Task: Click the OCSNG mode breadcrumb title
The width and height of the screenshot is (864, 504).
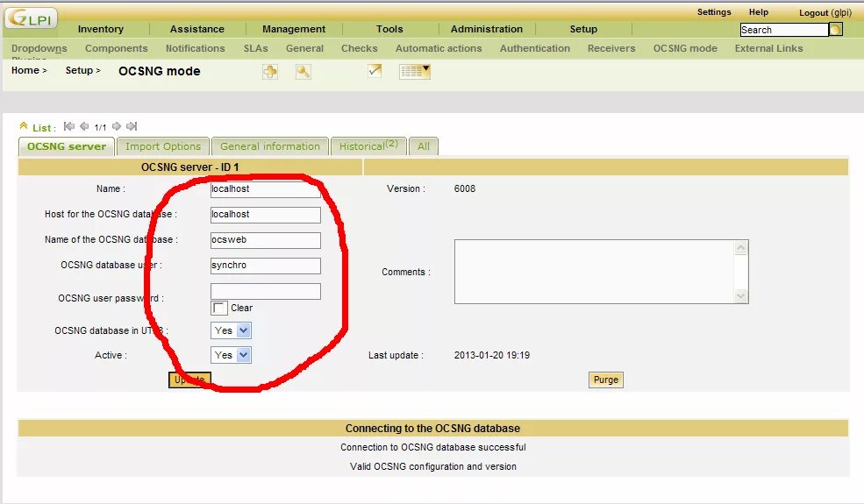Action: click(x=160, y=71)
